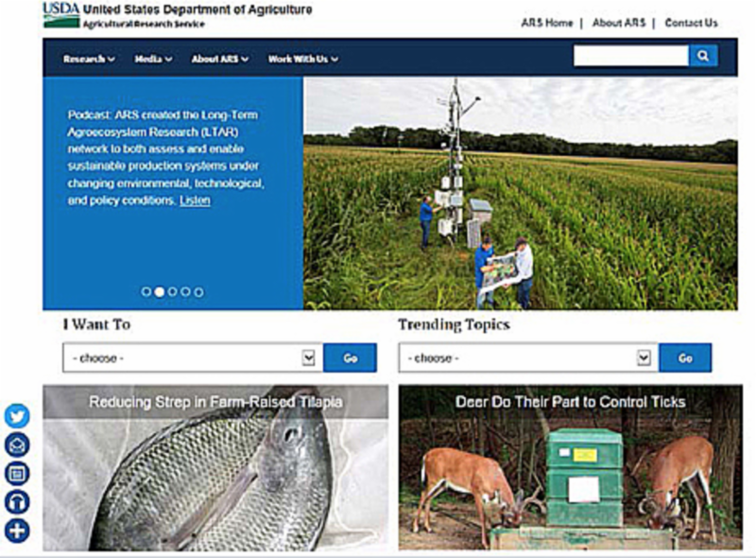This screenshot has height=558, width=756.
Task: Select the second carousel dot
Action: coord(159,291)
